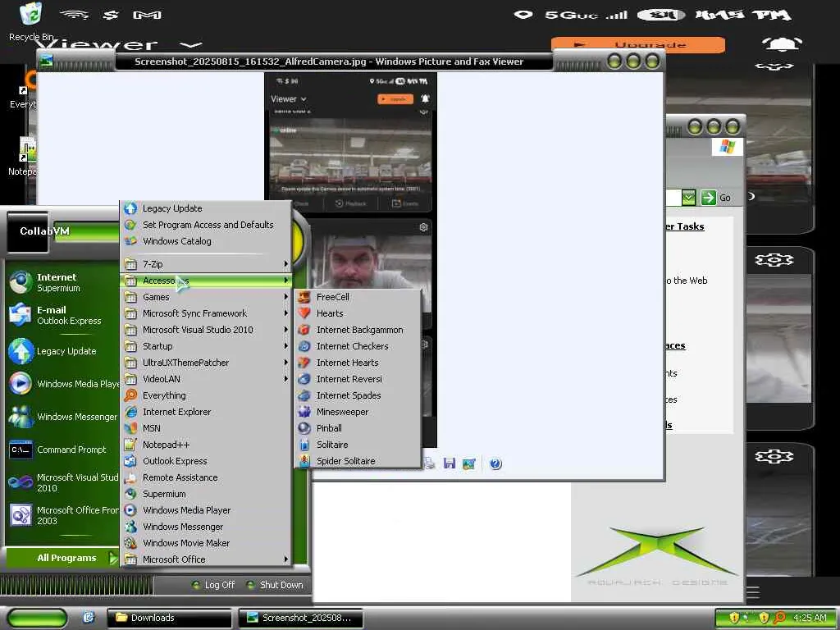Image resolution: width=840 pixels, height=630 pixels.
Task: Click Shut Down in Start menu
Action: tap(275, 585)
